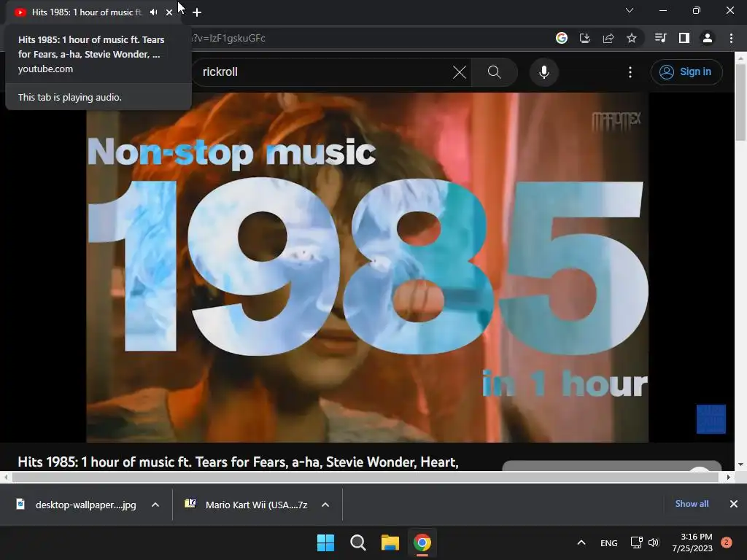747x560 pixels.
Task: Open the Mario Kart Wii 7z download
Action: click(x=247, y=505)
